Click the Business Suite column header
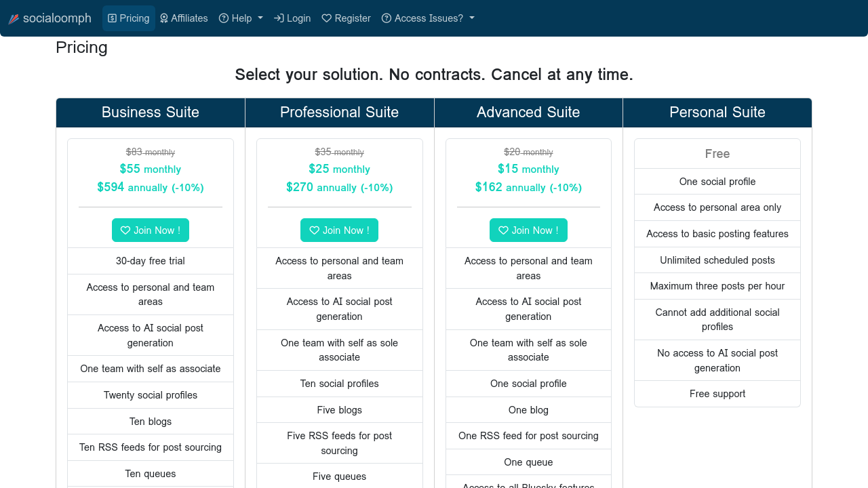 151,113
